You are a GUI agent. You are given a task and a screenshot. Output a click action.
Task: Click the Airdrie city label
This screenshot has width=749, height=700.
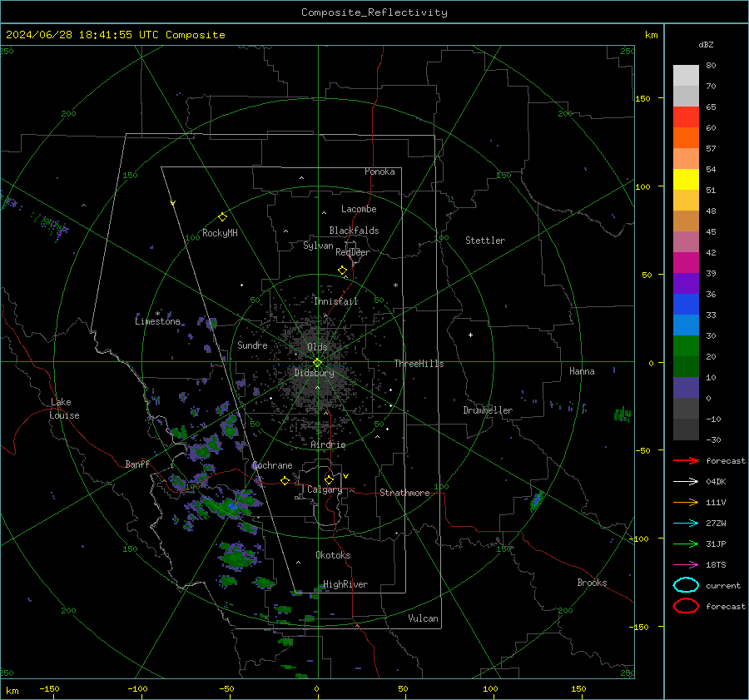(x=328, y=444)
